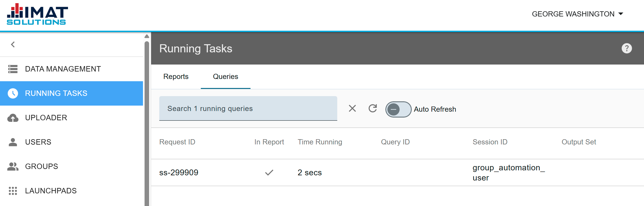The width and height of the screenshot is (644, 206).
Task: Open the DATA MANAGEMENT menu label
Action: click(x=63, y=69)
